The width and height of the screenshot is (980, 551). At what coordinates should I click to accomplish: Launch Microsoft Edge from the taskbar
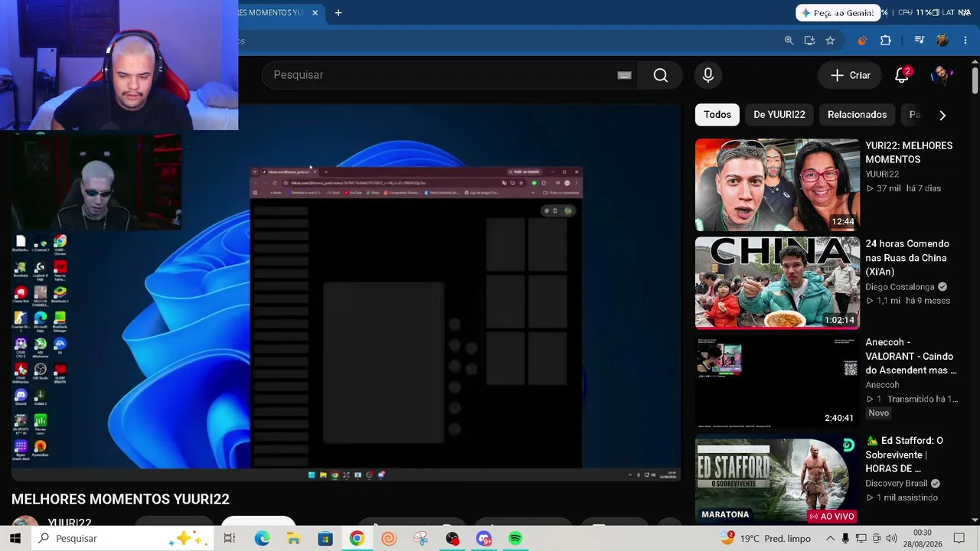point(262,539)
